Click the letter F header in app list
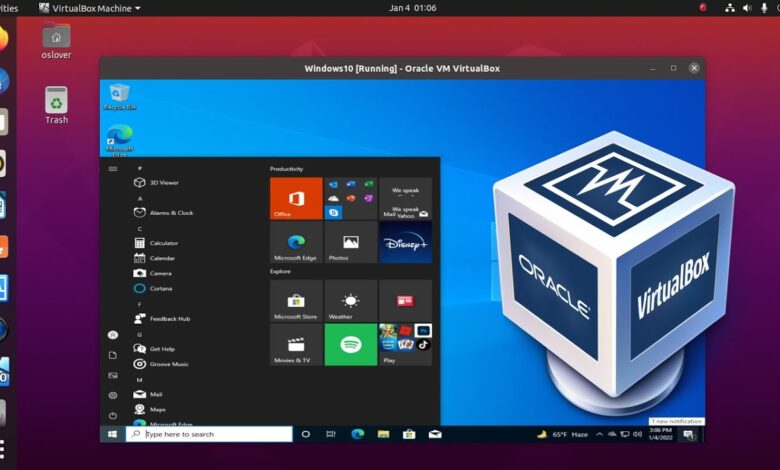Image resolution: width=780 pixels, height=470 pixels. point(140,304)
